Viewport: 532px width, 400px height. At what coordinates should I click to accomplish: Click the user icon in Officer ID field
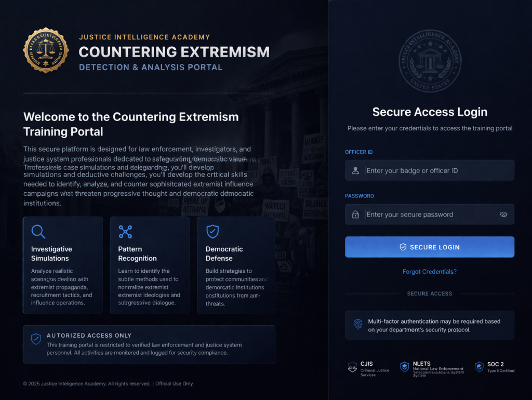[355, 170]
